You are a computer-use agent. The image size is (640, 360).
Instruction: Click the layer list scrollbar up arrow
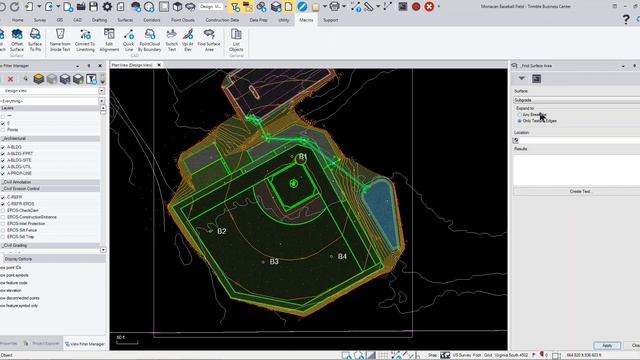(103, 108)
